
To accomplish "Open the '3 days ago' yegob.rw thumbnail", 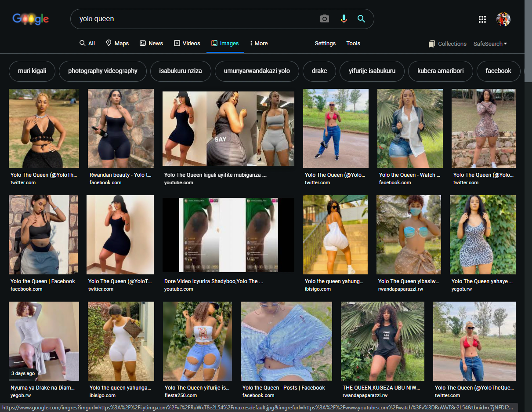I will pos(44,341).
